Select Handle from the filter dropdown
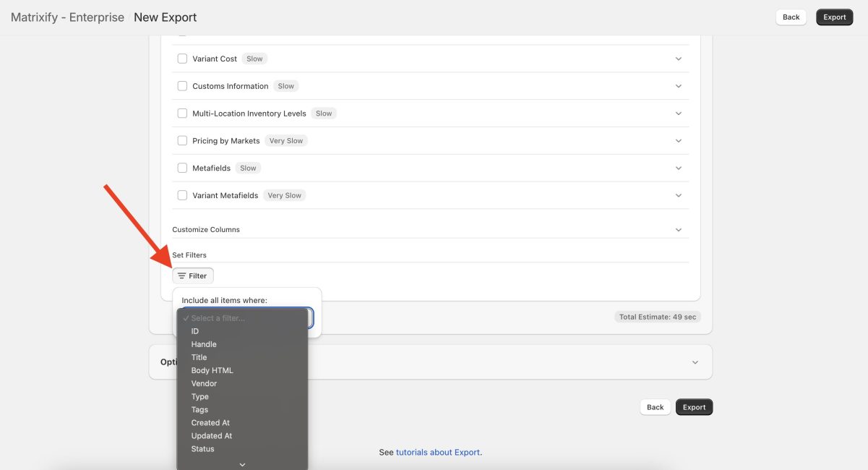Viewport: 868px width, 470px height. [x=205, y=343]
